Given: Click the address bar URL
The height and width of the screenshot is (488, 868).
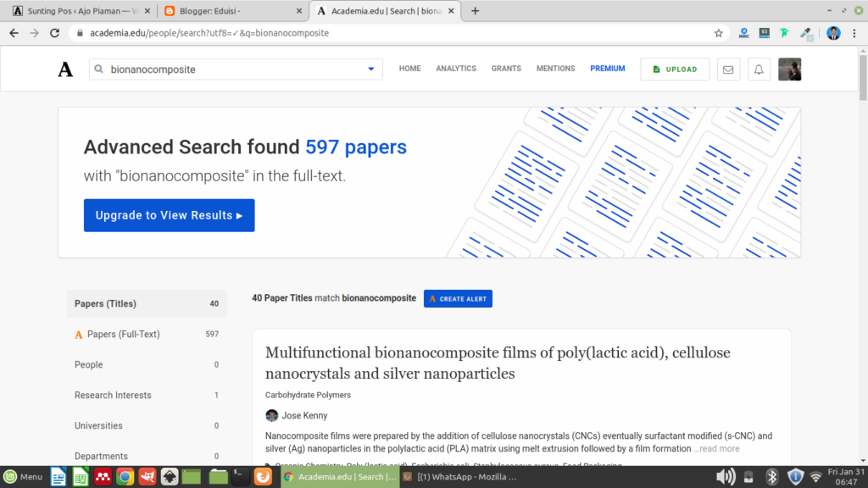Looking at the screenshot, I should pyautogui.click(x=209, y=33).
